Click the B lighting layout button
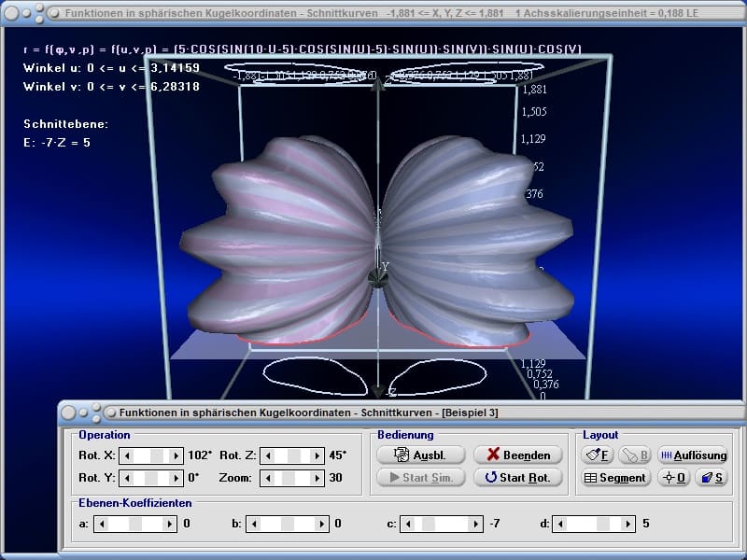 coord(635,455)
